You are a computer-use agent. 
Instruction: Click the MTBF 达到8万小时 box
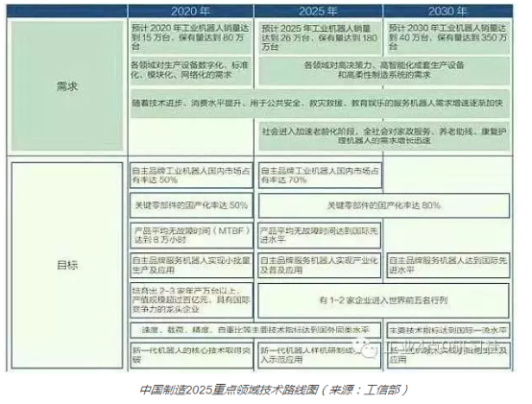pyautogui.click(x=191, y=235)
